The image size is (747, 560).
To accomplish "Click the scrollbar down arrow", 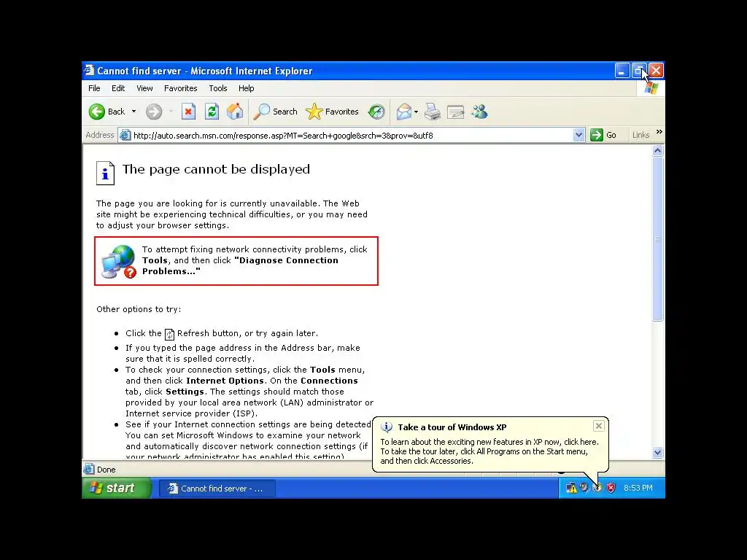I will pos(658,452).
